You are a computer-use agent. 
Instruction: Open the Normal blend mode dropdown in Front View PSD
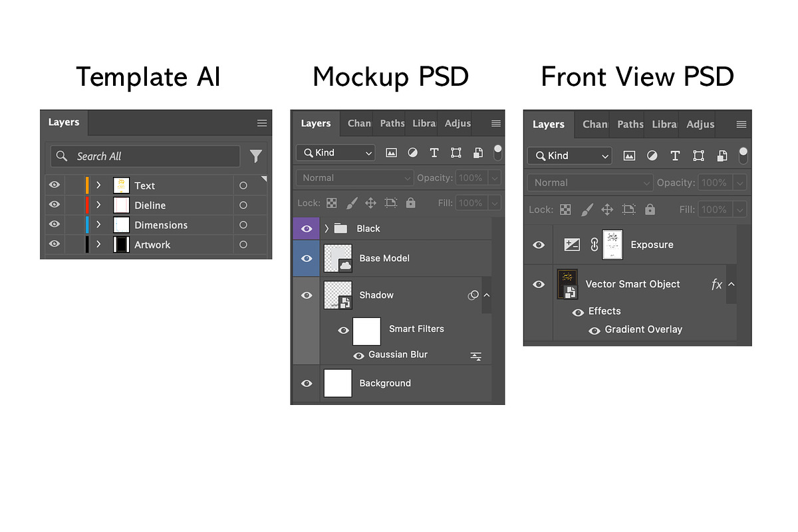[591, 183]
